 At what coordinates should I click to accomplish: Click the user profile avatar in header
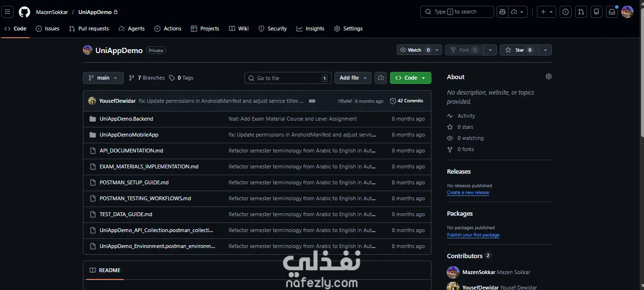627,12
